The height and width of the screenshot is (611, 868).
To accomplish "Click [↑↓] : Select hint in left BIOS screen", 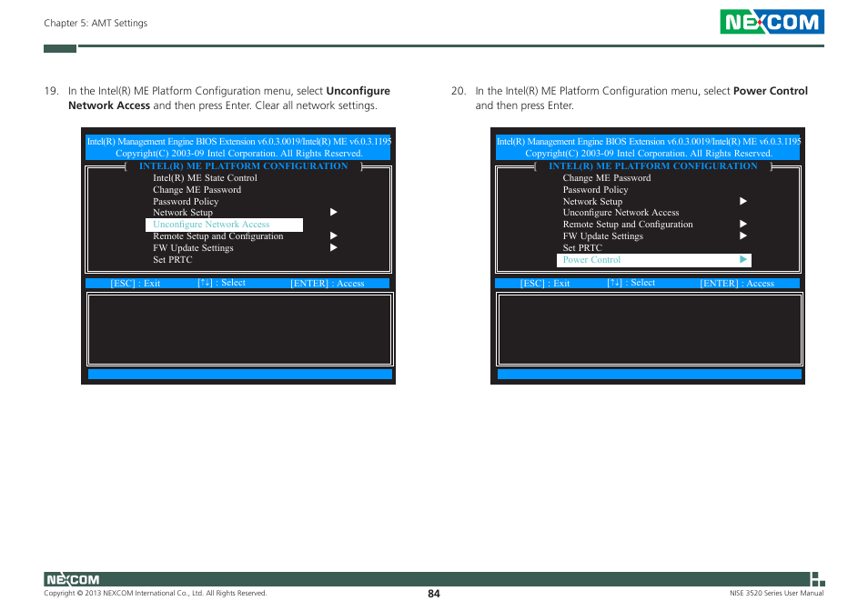I will click(221, 283).
